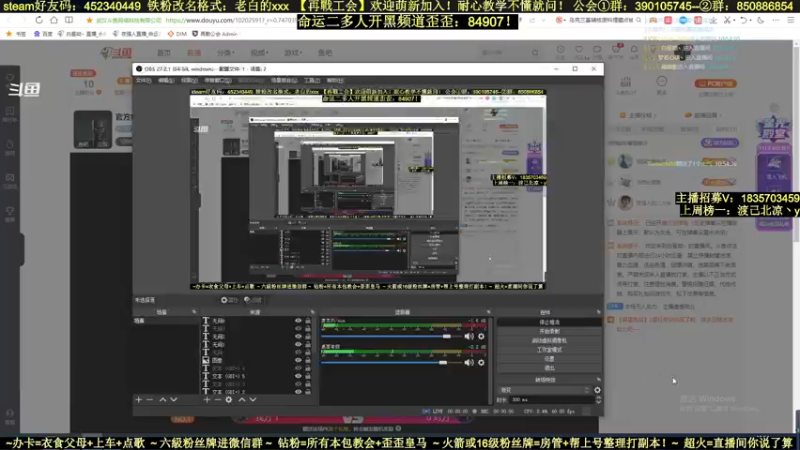Click the Douyu search magnifier icon
Viewport: 800px width, 450px height.
535,53
